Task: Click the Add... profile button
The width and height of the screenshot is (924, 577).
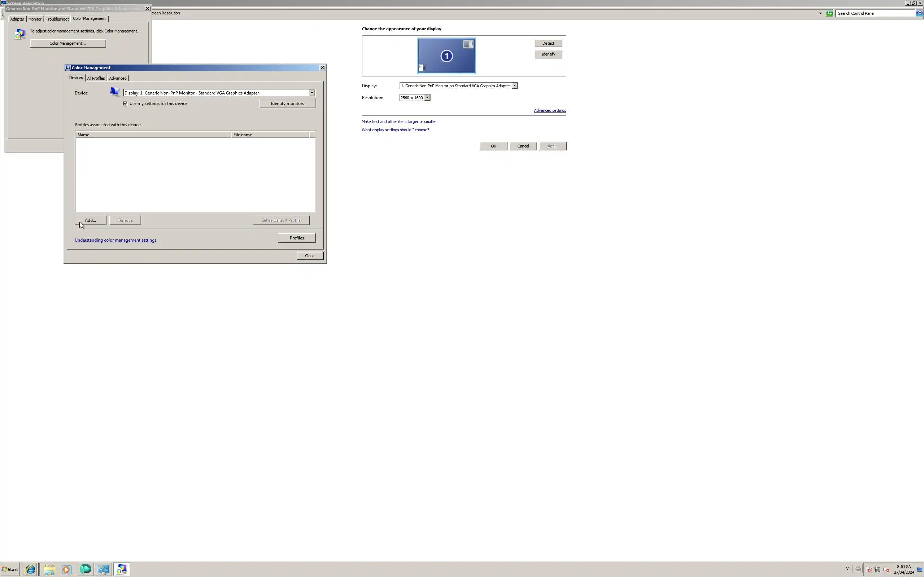Action: pos(91,220)
